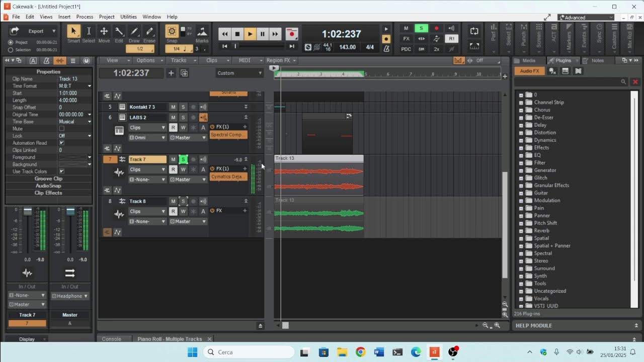The width and height of the screenshot is (644, 362).
Task: Open Cymatics Deja plugin on Track 7
Action: click(x=228, y=177)
